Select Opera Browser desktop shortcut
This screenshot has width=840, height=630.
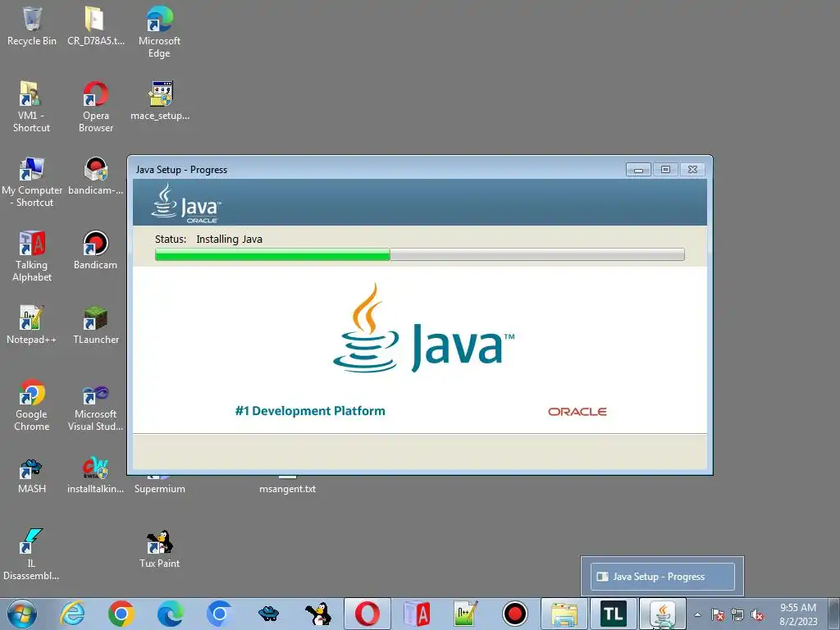pos(95,107)
